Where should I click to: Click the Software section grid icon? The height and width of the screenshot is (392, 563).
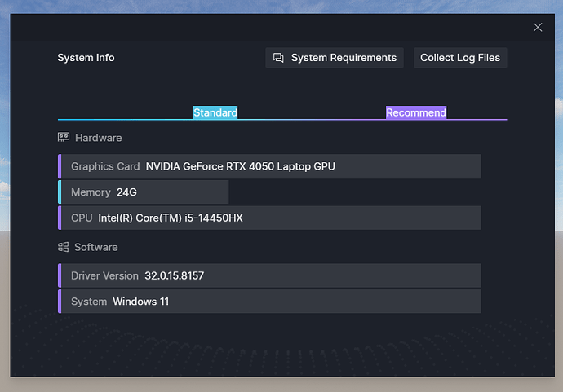click(x=64, y=247)
